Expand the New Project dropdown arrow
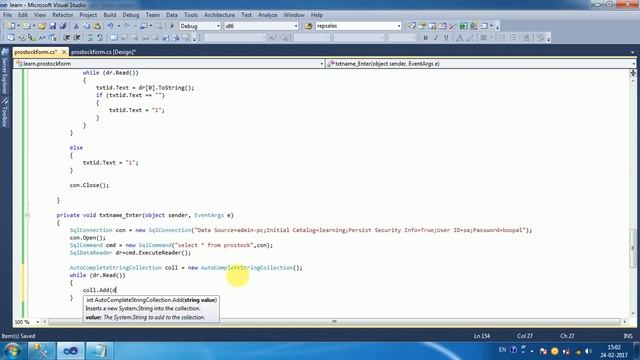The image size is (640, 360). (18, 26)
